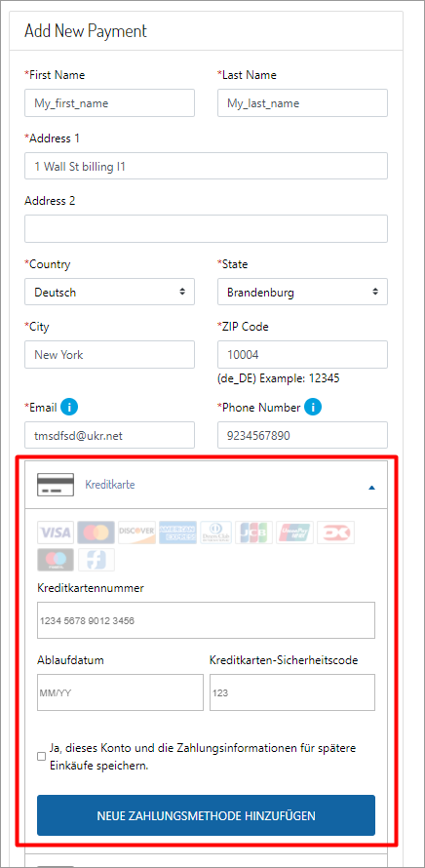The width and height of the screenshot is (425, 868).
Task: Focus the Kreditkarten-Sicherheitscode field
Action: (x=292, y=692)
